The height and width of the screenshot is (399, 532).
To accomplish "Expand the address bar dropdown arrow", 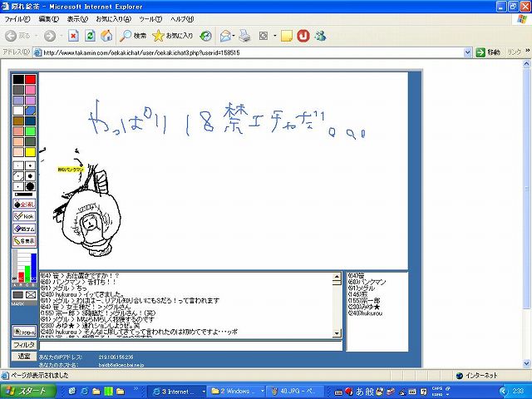I will coord(467,52).
